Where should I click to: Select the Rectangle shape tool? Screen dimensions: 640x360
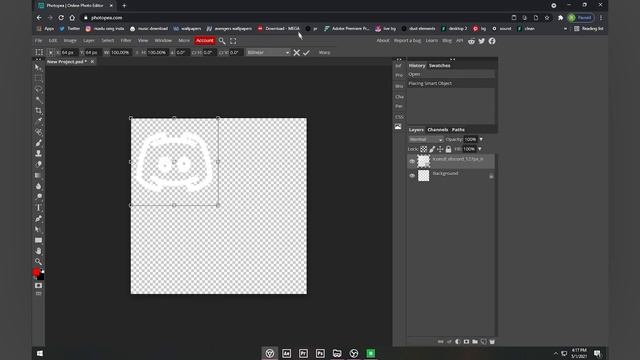(38, 240)
